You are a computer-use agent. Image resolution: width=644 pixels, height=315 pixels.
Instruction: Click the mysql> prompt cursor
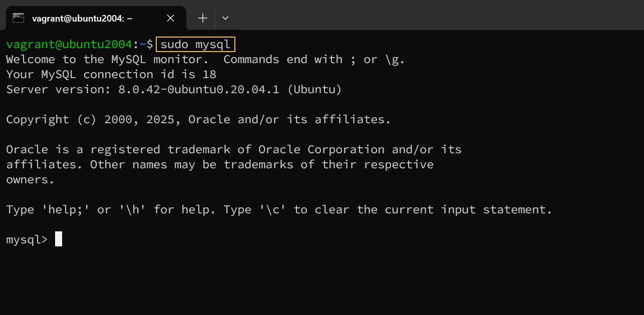click(x=59, y=239)
